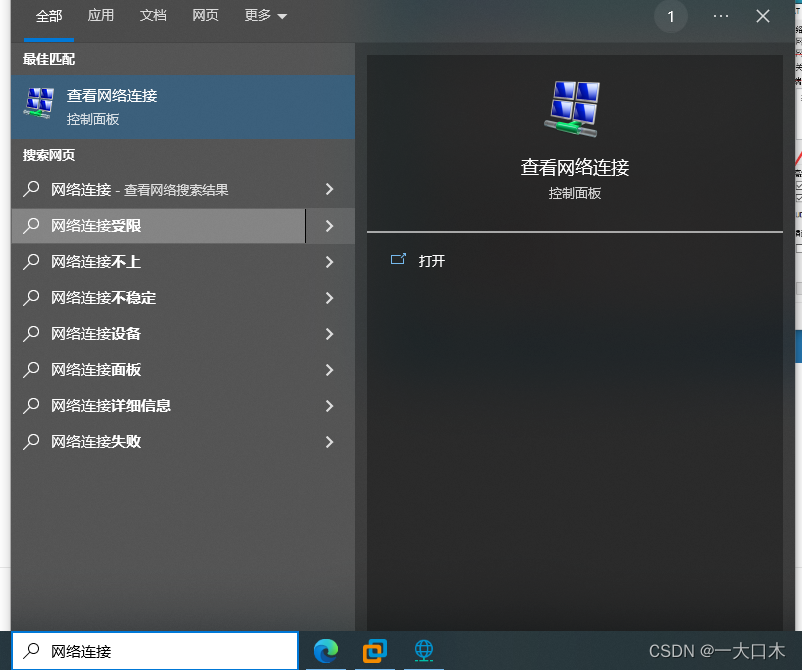Screen dimensions: 802x670
Task: Open Microsoft Edge from the taskbar
Action: coord(326,651)
